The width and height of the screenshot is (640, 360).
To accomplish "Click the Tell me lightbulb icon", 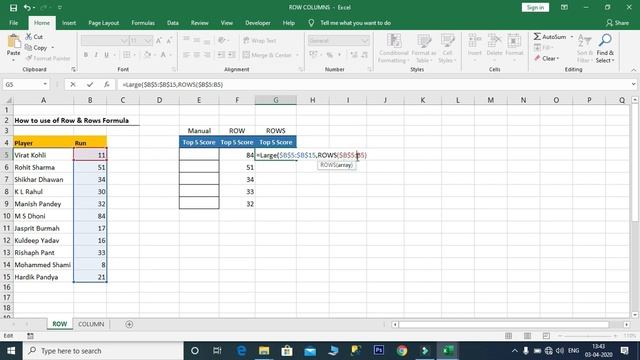I will point(311,23).
